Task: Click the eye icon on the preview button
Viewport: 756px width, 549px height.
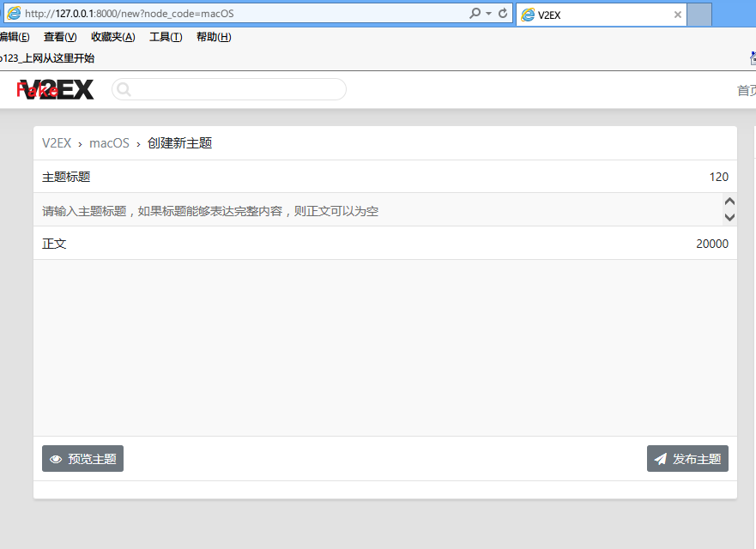Action: click(56, 459)
